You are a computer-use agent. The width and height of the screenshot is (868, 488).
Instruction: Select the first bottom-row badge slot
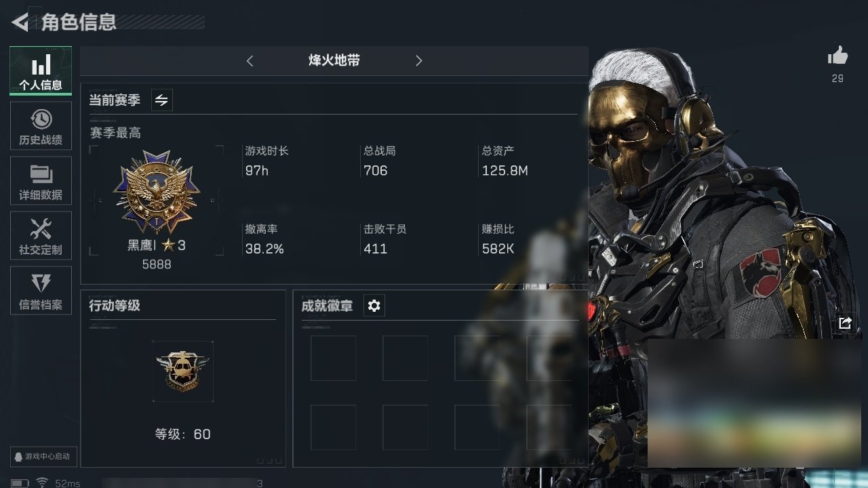(x=333, y=427)
